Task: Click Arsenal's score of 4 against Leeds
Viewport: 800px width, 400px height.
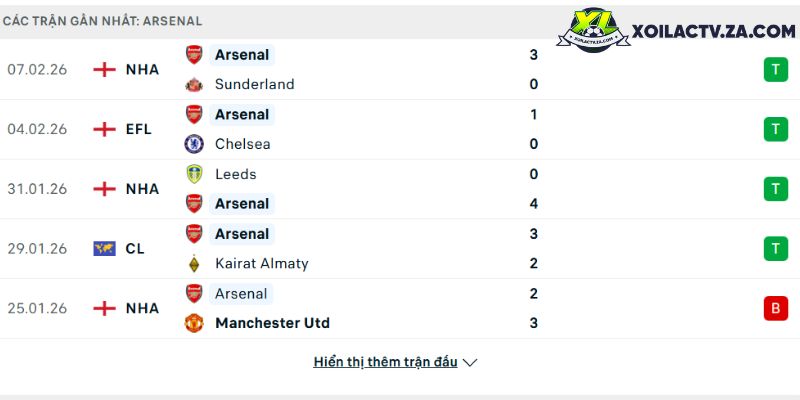Action: (x=534, y=204)
